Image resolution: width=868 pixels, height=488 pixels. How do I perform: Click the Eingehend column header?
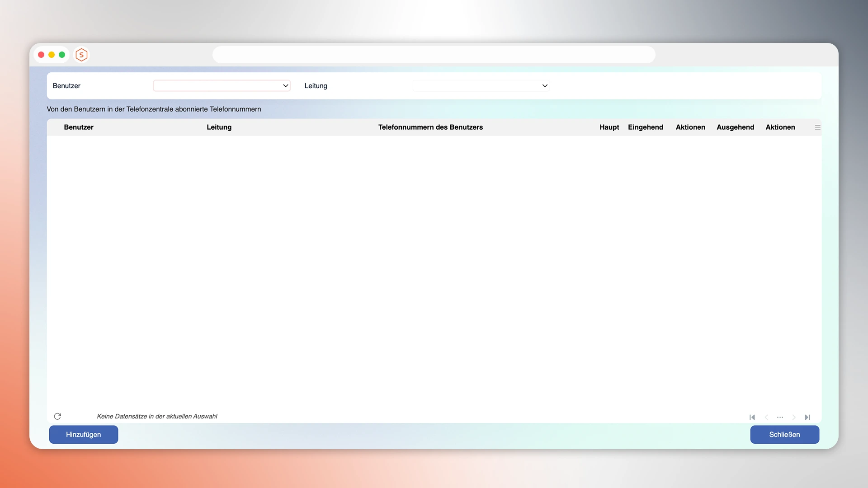point(645,127)
